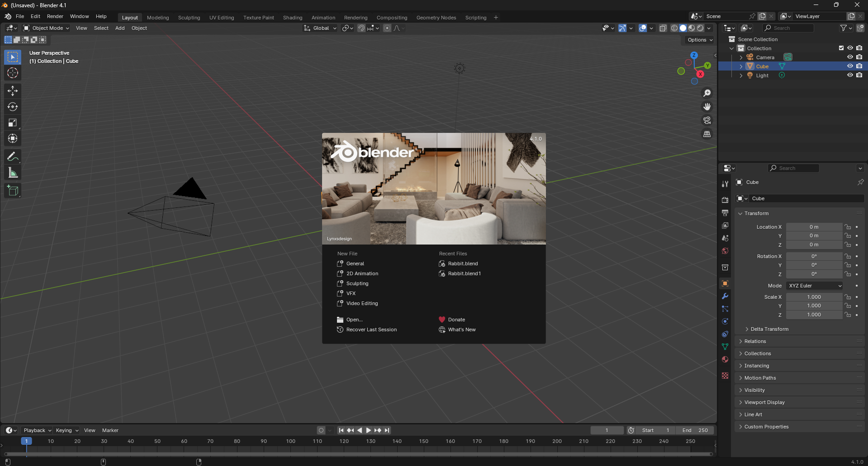The height and width of the screenshot is (466, 868).
Task: Uncheck Collection exclude checkbox
Action: click(841, 48)
